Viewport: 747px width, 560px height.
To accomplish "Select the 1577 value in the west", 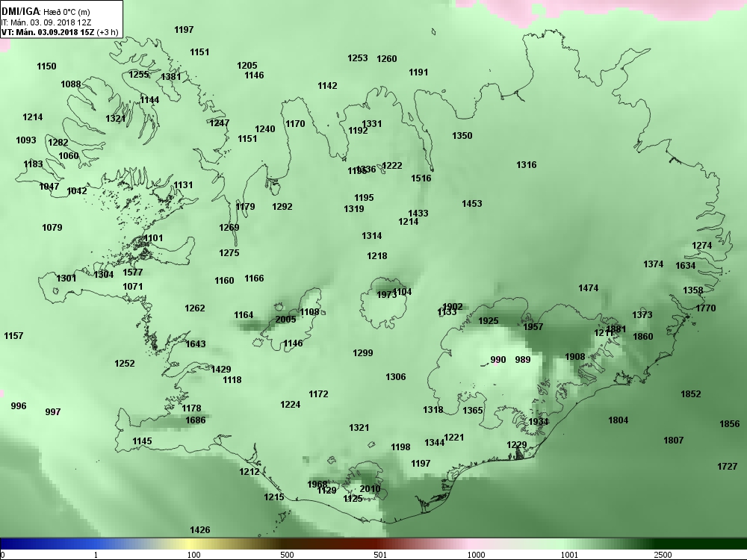I will pos(132,272).
